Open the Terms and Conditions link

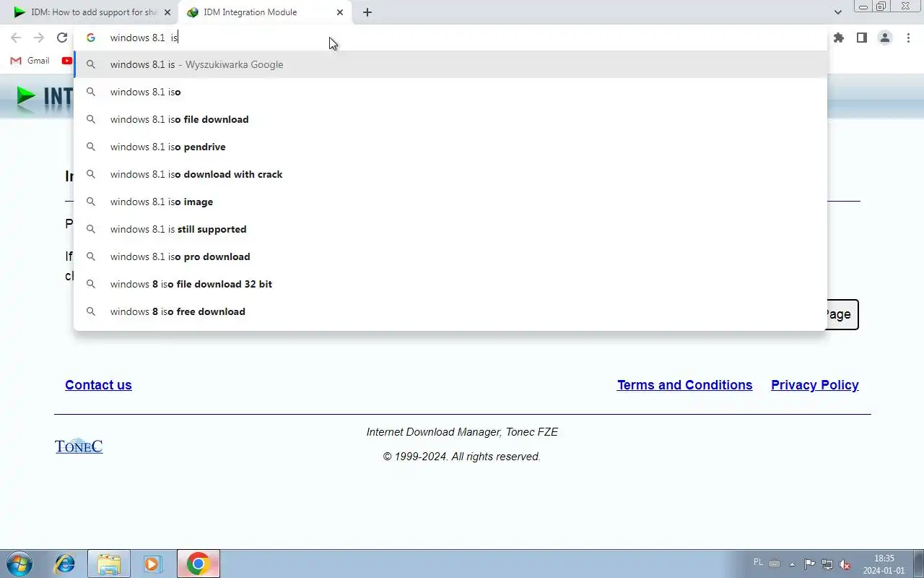[684, 385]
